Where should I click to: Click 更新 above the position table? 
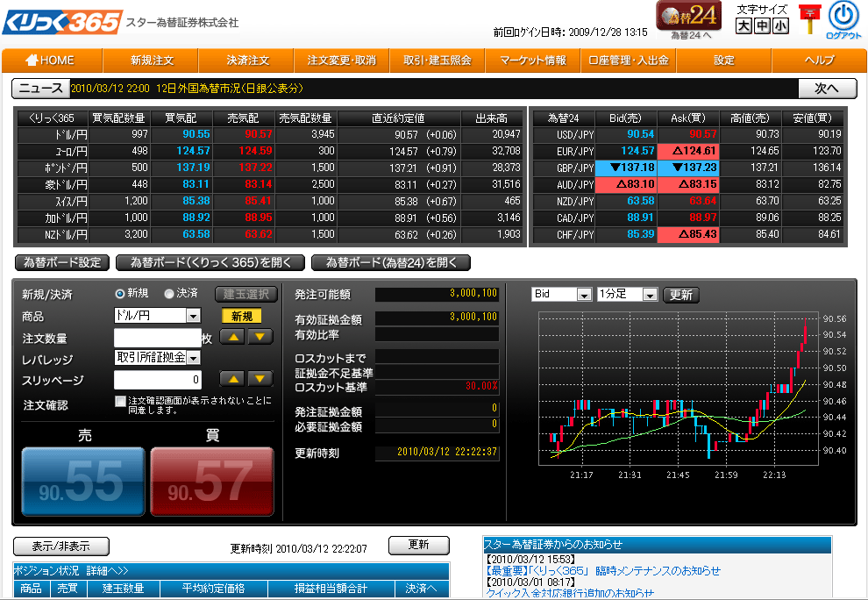[x=418, y=545]
